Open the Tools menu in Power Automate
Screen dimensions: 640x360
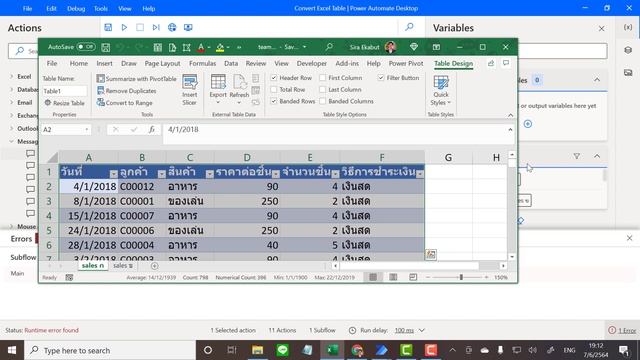click(x=100, y=8)
